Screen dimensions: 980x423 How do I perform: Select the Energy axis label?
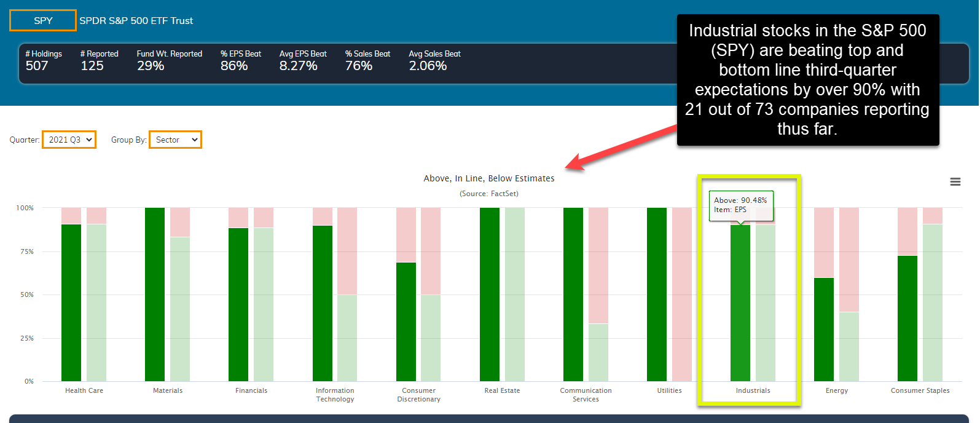click(837, 390)
